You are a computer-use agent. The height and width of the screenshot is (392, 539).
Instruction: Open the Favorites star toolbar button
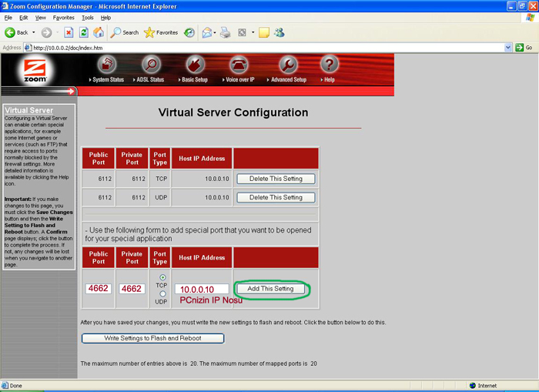[161, 32]
